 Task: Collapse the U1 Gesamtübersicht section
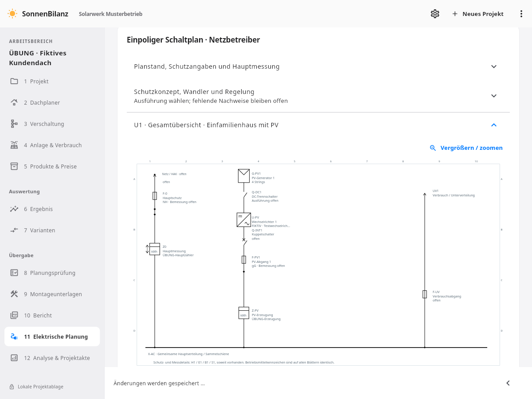coord(318,125)
